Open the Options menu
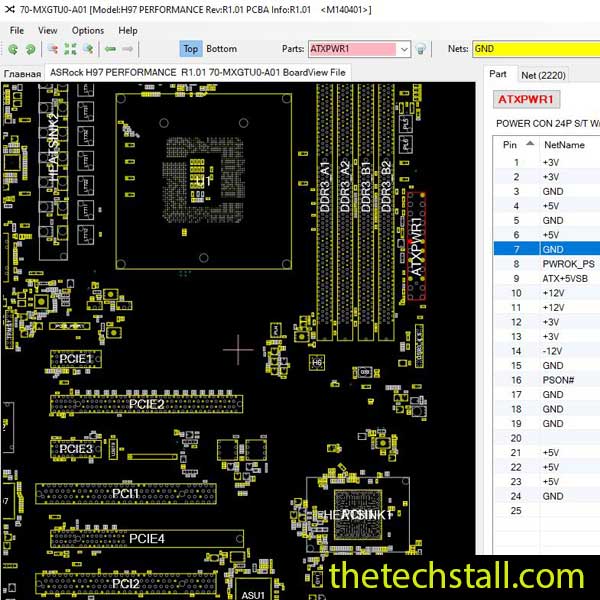This screenshot has width=600, height=600. coord(87,30)
